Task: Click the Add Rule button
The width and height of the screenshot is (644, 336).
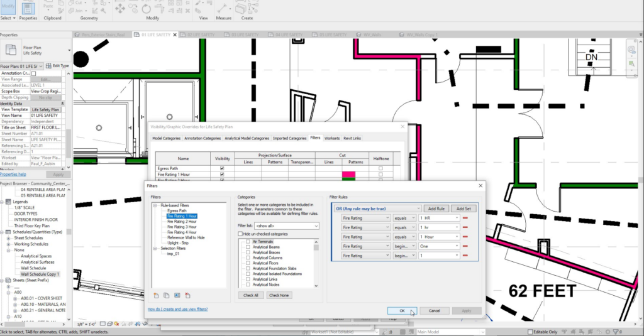Action: tap(436, 209)
